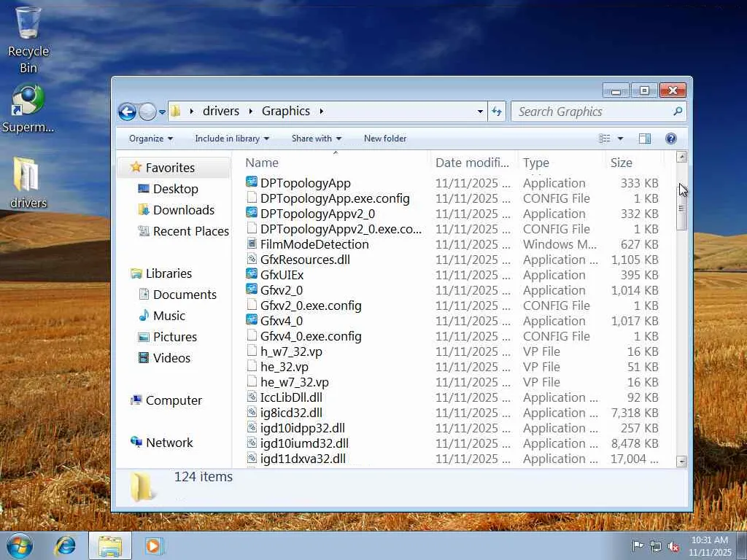The image size is (747, 560).
Task: Click the New folder button
Action: click(385, 139)
